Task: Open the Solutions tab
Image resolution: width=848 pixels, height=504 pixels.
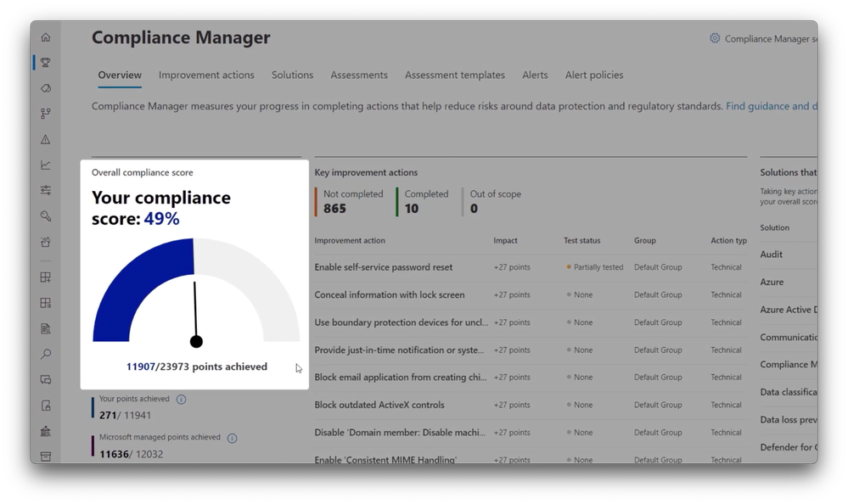Action: [x=292, y=76]
